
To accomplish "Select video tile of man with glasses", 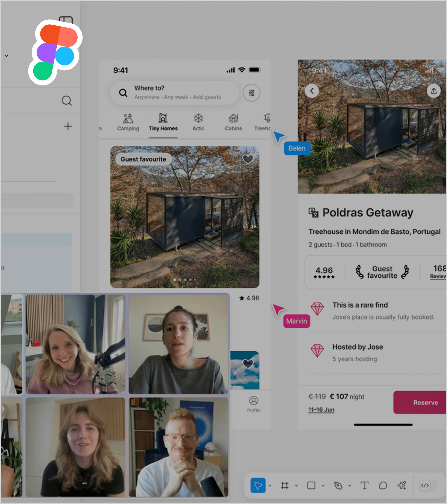I will tap(178, 447).
